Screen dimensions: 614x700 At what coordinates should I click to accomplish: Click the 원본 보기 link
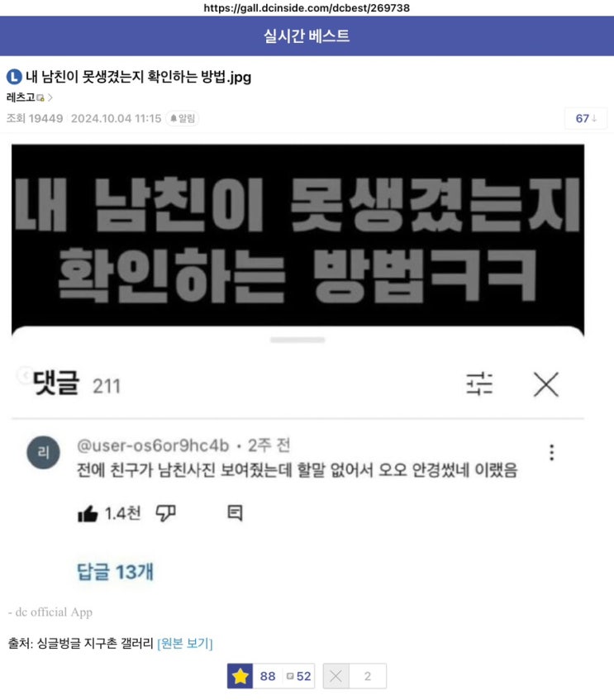point(185,643)
